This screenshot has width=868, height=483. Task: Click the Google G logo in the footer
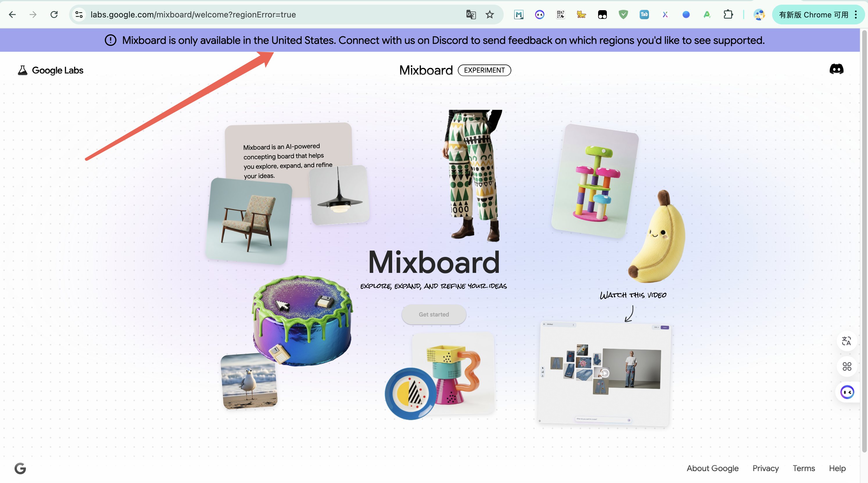coord(20,468)
